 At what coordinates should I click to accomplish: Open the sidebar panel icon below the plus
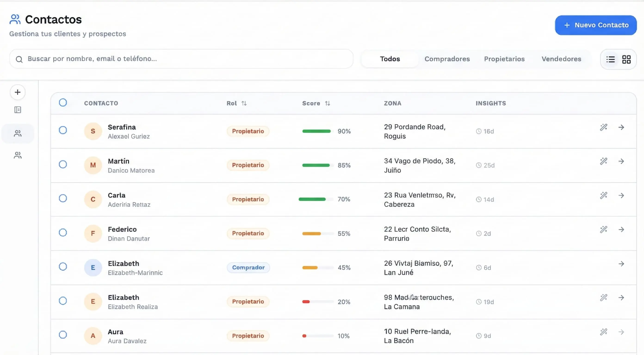(x=17, y=110)
